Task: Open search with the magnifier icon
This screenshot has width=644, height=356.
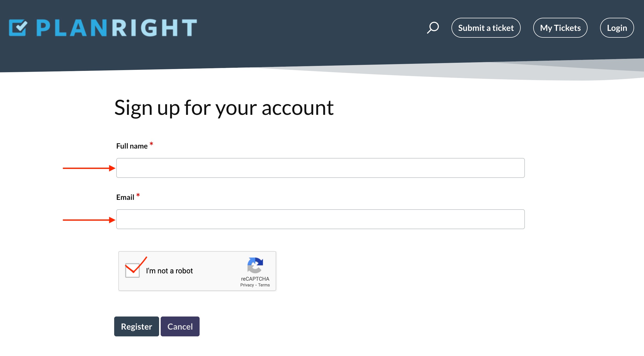Action: pos(433,27)
